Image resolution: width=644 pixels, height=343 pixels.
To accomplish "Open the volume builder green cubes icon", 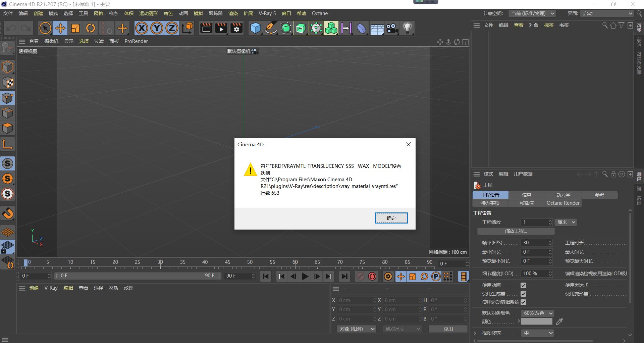I will point(331,28).
